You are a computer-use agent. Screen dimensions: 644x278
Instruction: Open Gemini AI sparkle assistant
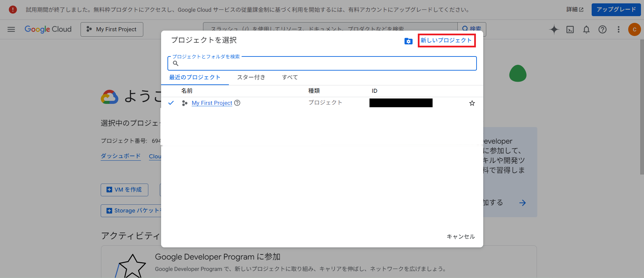click(554, 30)
